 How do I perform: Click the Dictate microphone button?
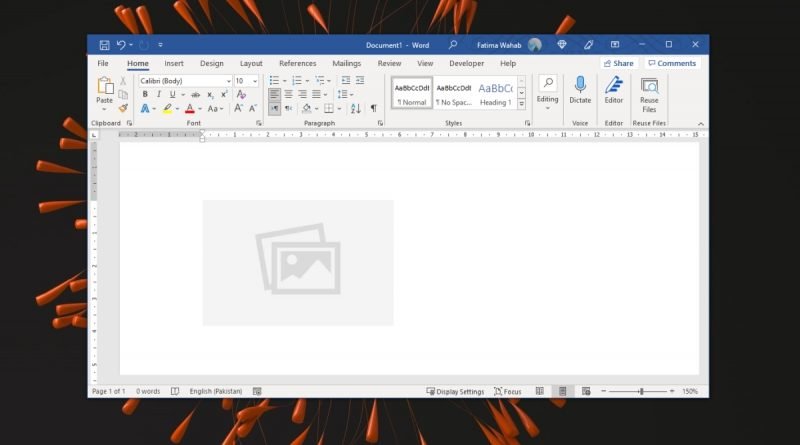click(x=580, y=91)
